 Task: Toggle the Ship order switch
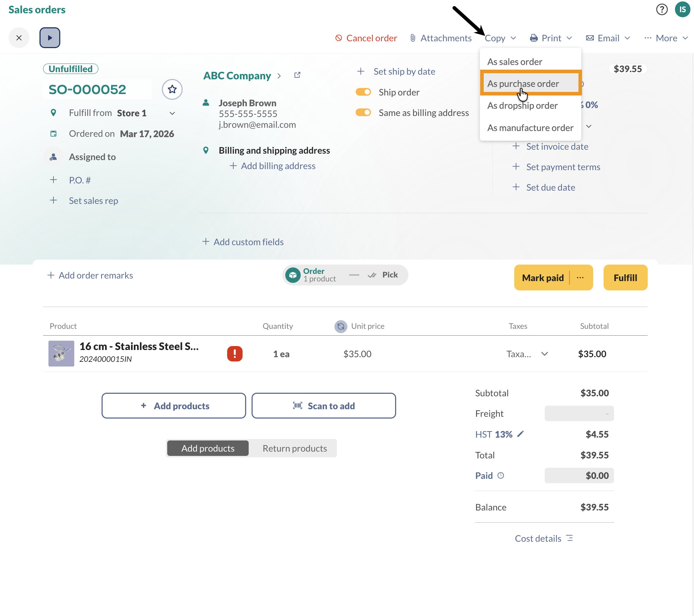click(x=363, y=92)
